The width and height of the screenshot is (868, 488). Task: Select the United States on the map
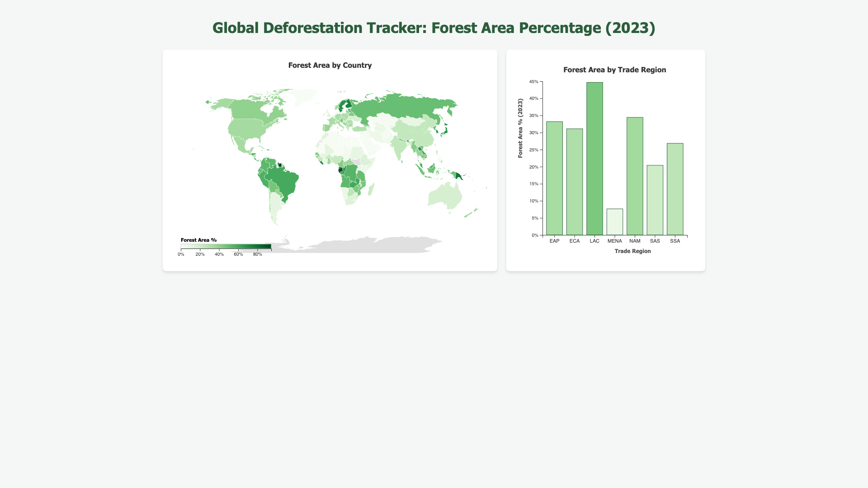[x=246, y=129]
